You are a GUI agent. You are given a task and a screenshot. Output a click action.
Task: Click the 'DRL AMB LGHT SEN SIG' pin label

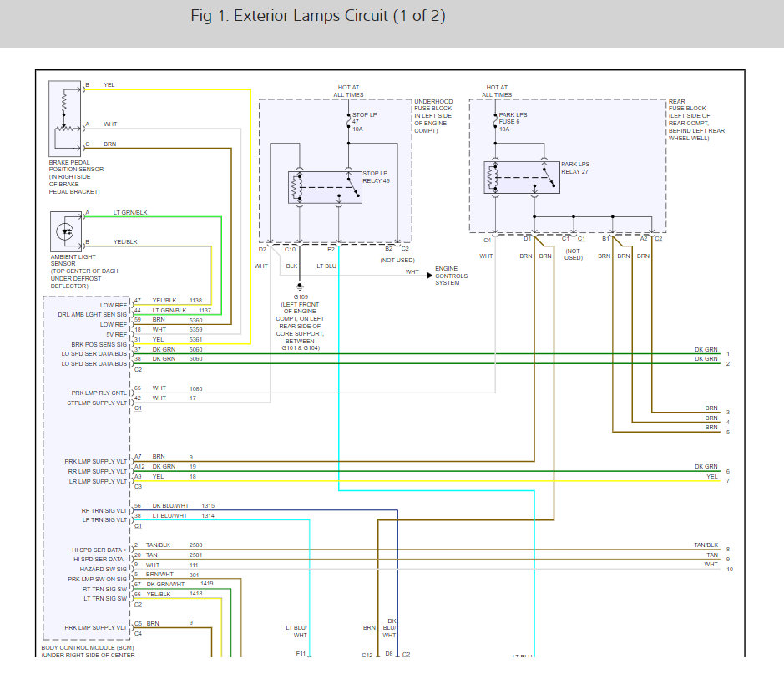coord(93,315)
